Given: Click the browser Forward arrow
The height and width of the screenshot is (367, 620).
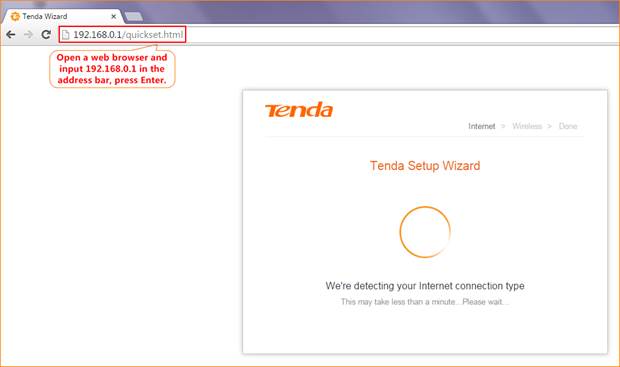Looking at the screenshot, I should point(28,35).
